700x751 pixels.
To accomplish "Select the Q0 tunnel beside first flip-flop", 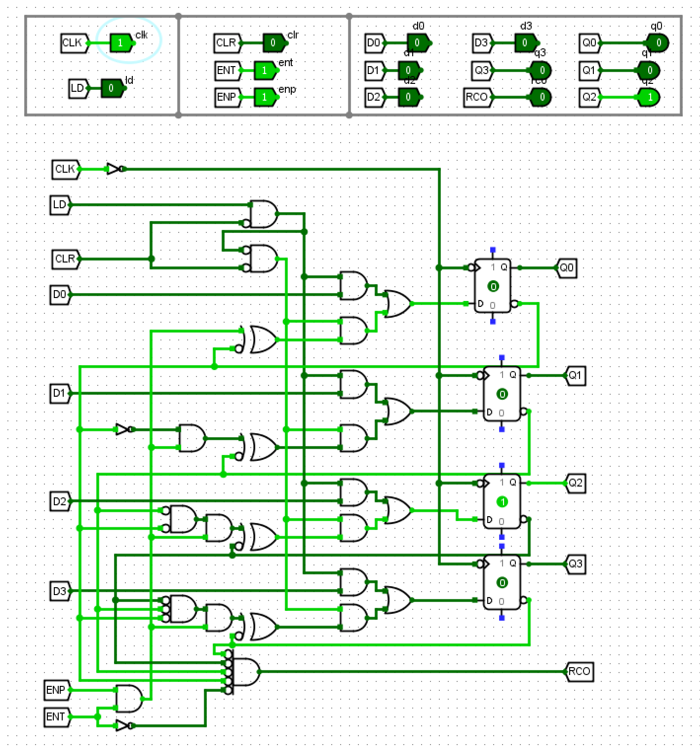I will (x=567, y=268).
